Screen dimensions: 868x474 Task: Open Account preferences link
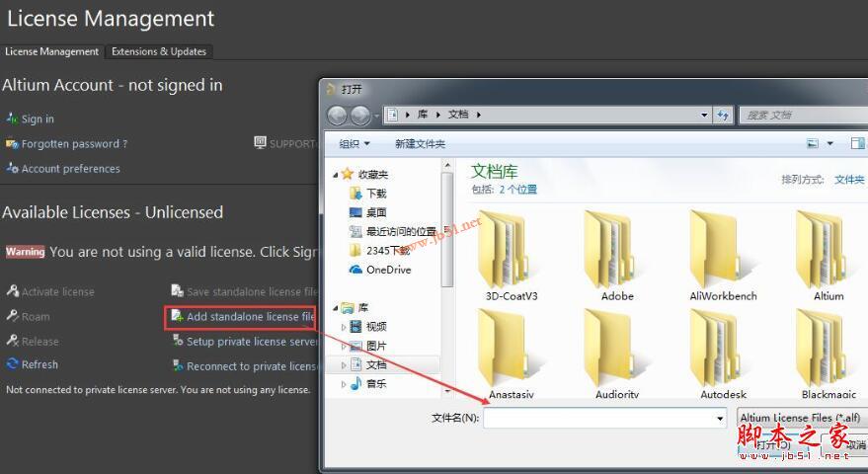(70, 168)
